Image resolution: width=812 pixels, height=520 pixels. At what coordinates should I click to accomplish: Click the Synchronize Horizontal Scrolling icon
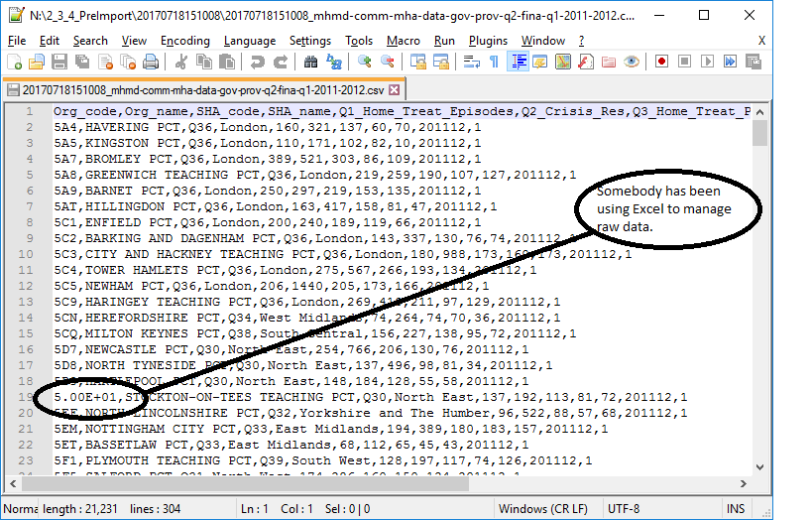[440, 63]
